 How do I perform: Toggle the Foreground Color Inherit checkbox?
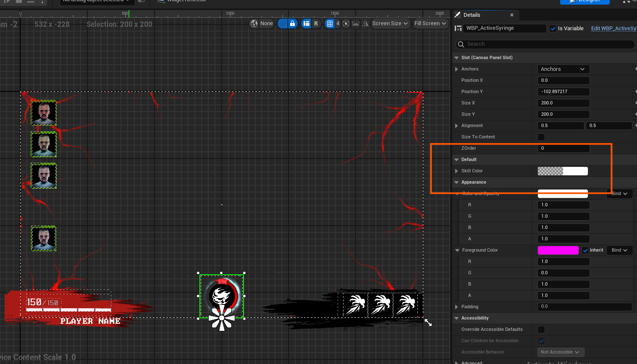(x=585, y=250)
